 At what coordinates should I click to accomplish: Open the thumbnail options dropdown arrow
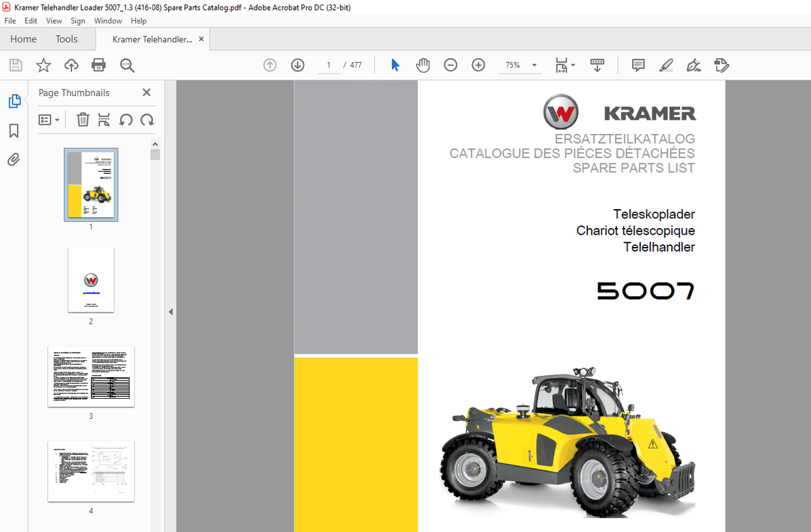(x=56, y=120)
